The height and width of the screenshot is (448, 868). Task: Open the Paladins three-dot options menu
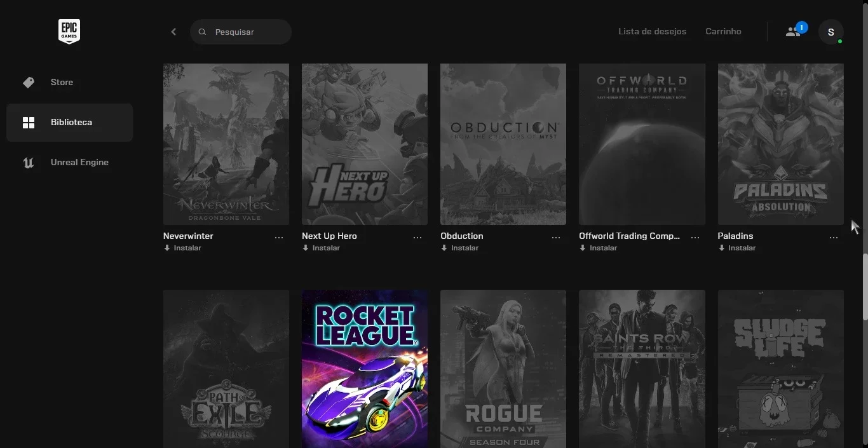coord(834,238)
